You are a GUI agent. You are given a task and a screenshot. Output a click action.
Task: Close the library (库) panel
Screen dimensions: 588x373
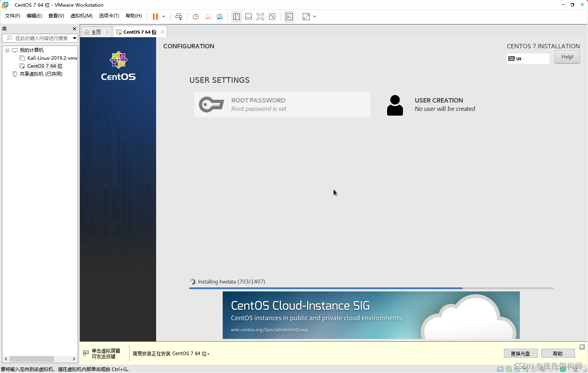click(x=74, y=29)
